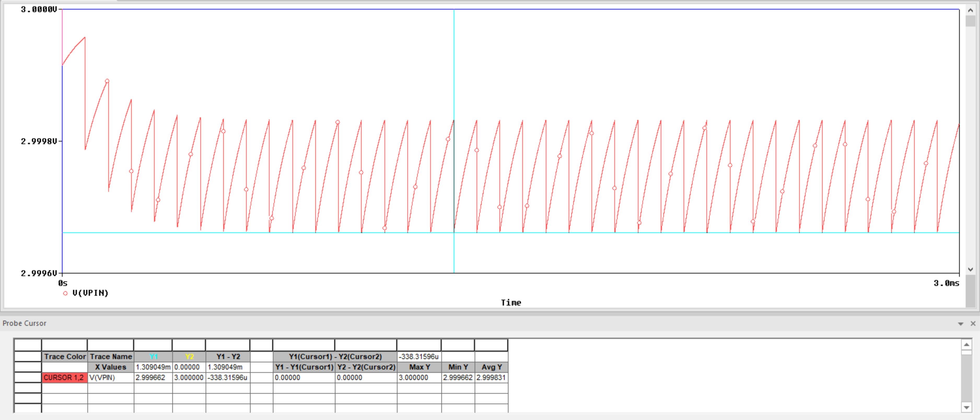This screenshot has height=420, width=980.
Task: Click the cursor table scroll down arrow
Action: pos(966,407)
